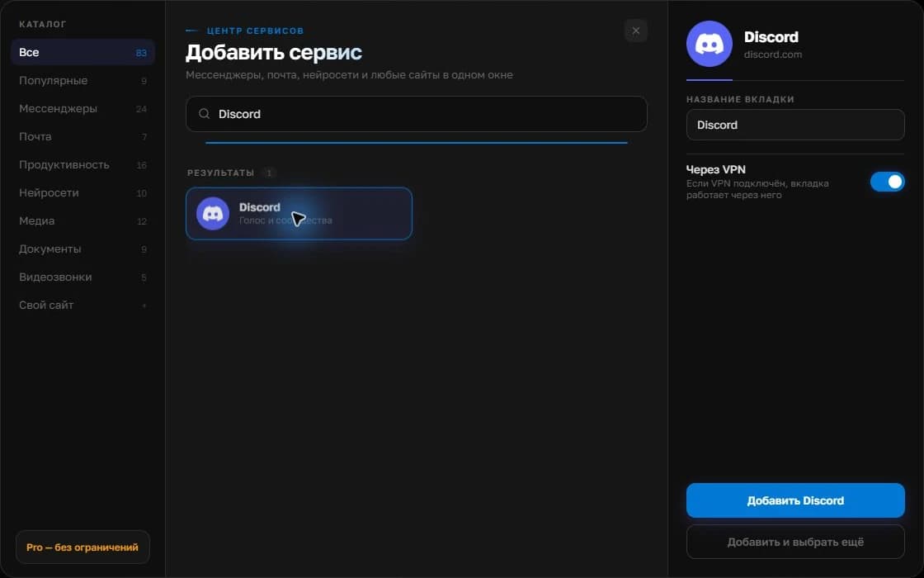The image size is (924, 578).
Task: Click the Название вкладки label
Action: [x=740, y=99]
